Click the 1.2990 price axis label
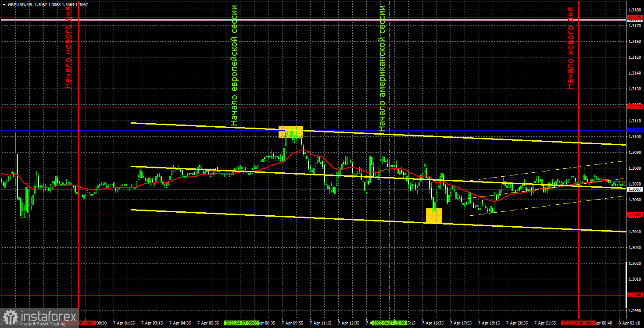The width and height of the screenshot is (644, 328). tap(635, 311)
